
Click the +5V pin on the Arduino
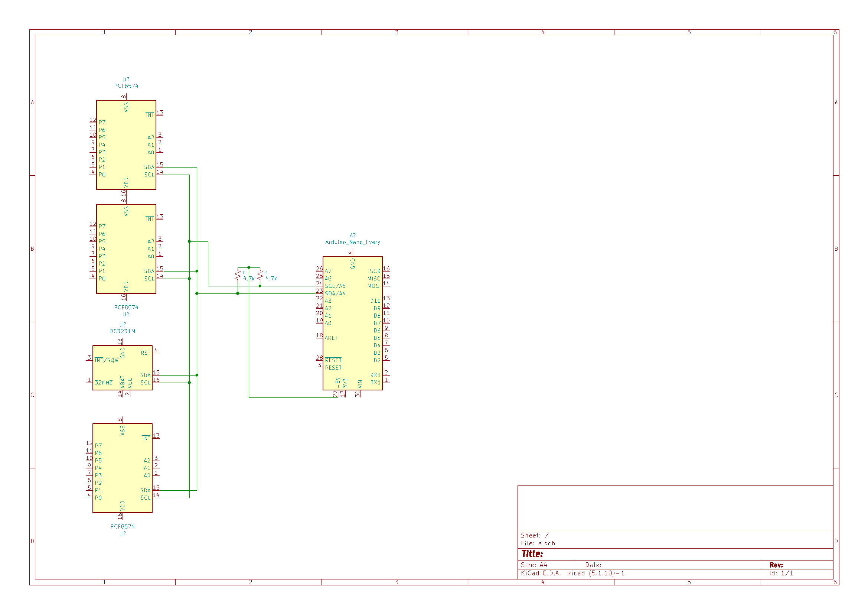pyautogui.click(x=338, y=383)
